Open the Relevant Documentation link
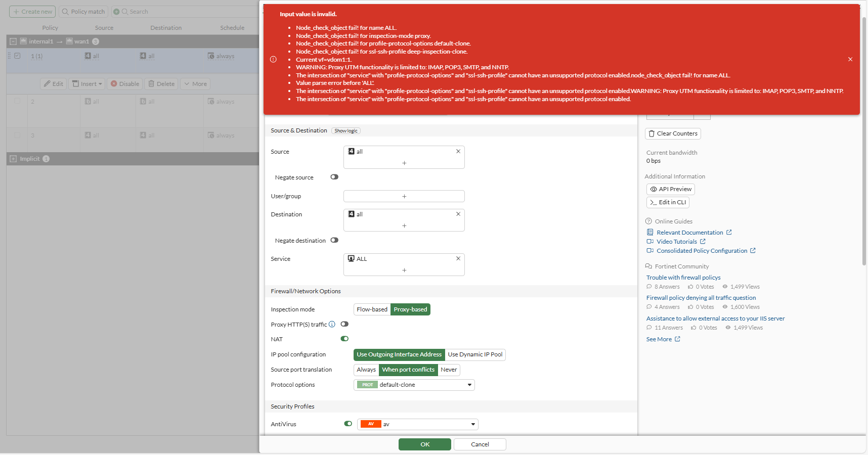868x455 pixels. coord(689,233)
